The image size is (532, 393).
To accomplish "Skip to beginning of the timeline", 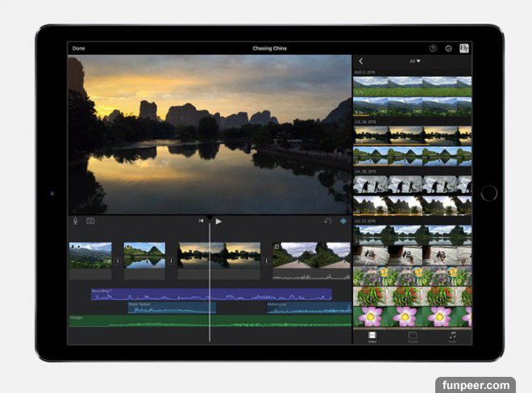I will click(202, 220).
